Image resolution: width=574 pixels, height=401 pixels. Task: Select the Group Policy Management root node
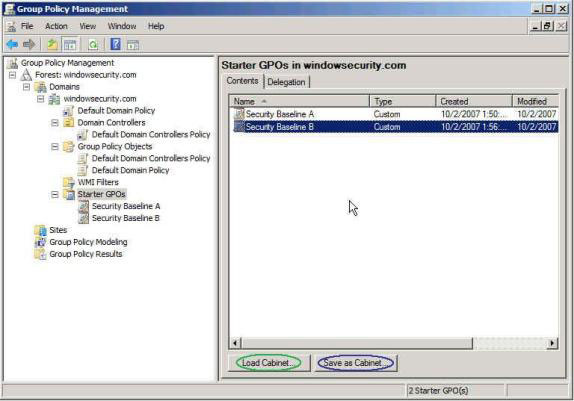67,63
